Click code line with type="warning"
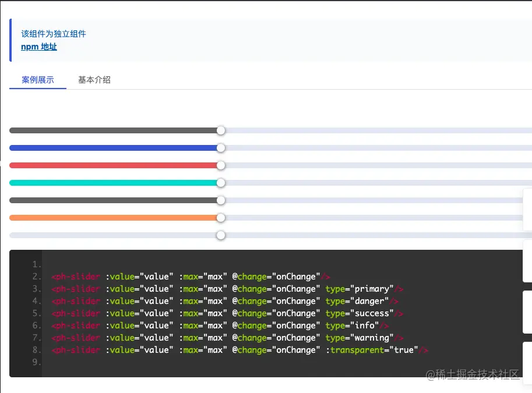The width and height of the screenshot is (532, 393). [227, 338]
